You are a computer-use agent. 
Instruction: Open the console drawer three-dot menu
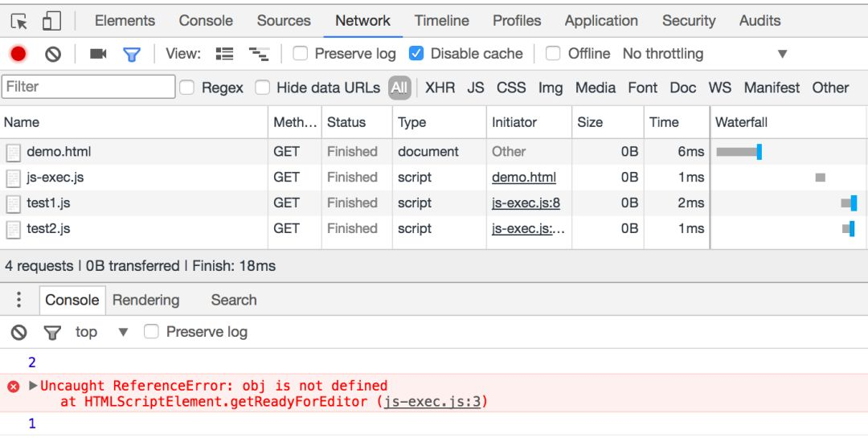[x=18, y=300]
